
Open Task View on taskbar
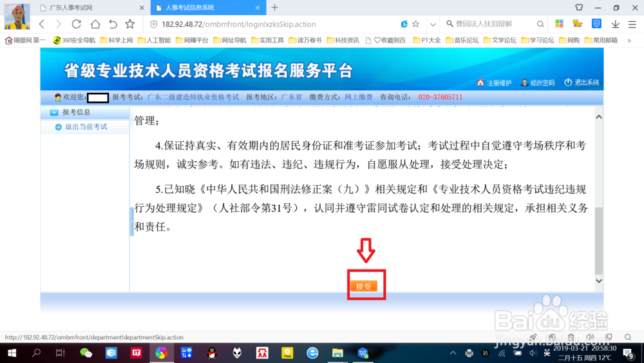pyautogui.click(x=61, y=353)
